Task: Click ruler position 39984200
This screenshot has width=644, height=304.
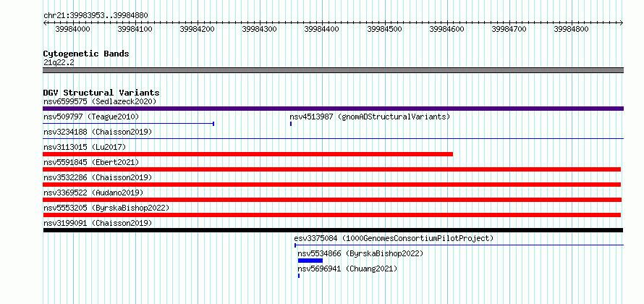Action: click(197, 29)
